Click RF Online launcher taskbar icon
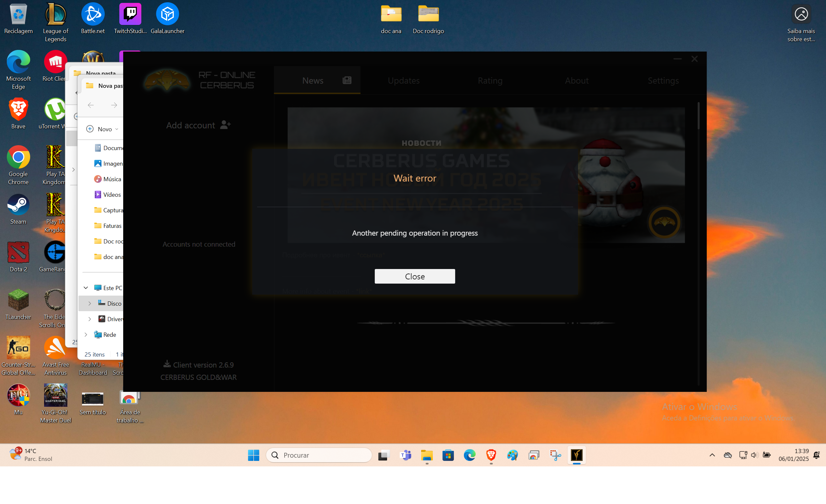 pyautogui.click(x=577, y=455)
